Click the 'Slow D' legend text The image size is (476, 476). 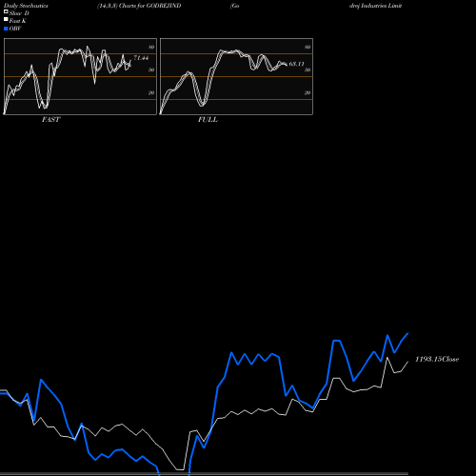tap(19, 13)
